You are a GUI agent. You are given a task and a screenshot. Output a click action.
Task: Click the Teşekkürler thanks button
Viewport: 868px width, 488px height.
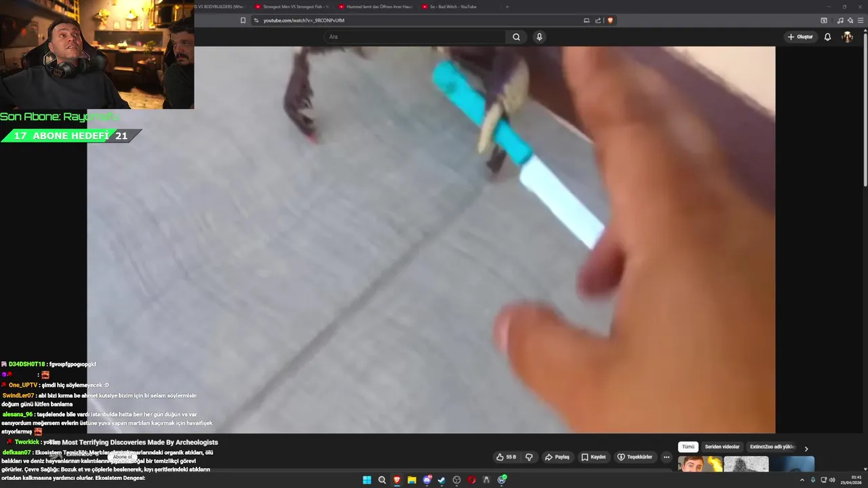[x=634, y=457]
